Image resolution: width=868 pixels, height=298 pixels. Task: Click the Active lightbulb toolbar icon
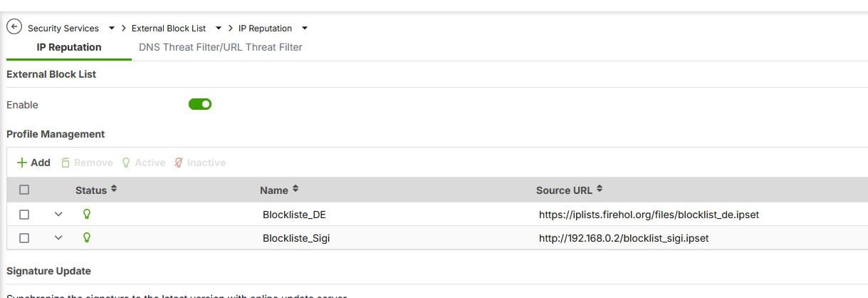126,163
